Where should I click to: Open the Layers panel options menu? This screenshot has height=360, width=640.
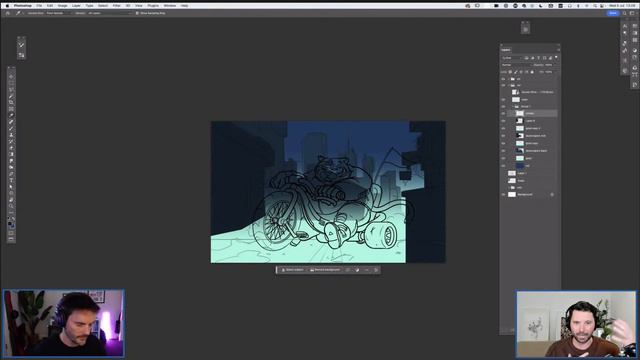point(558,50)
